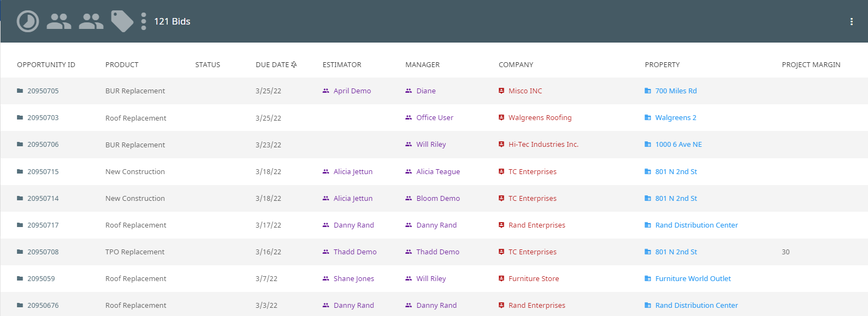This screenshot has height=316, width=868.
Task: Click due date 3/23/22 cell
Action: pos(268,145)
